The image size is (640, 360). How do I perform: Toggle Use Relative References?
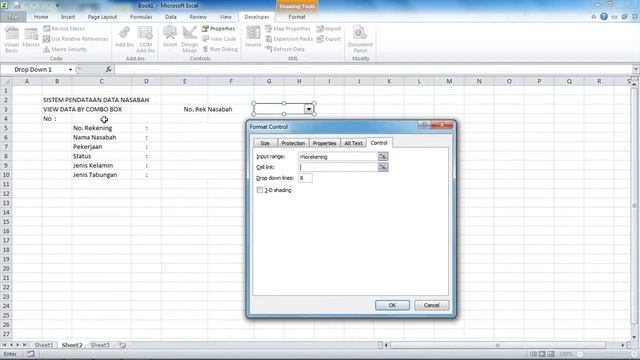[x=76, y=39]
